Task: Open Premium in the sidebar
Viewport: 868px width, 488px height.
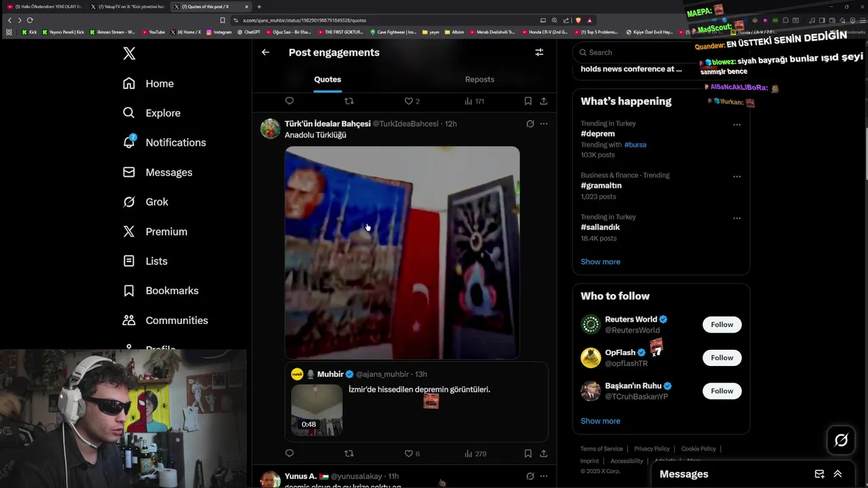Action: (x=155, y=232)
